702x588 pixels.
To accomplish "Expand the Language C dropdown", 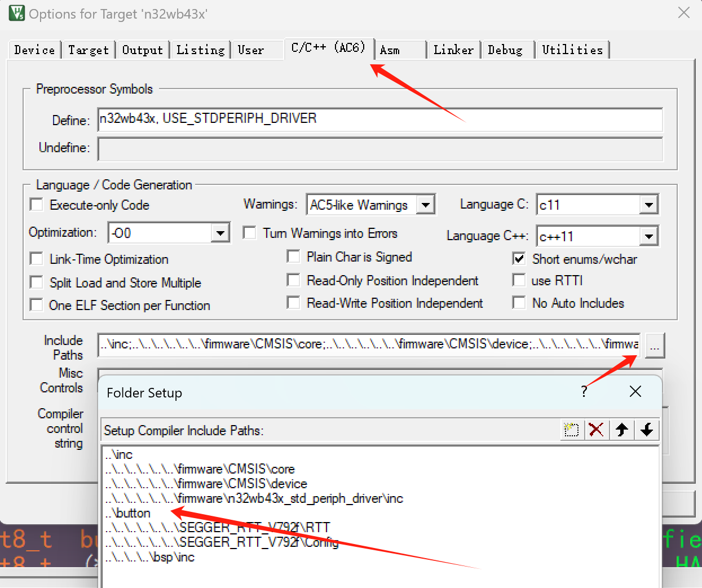I will [x=648, y=205].
